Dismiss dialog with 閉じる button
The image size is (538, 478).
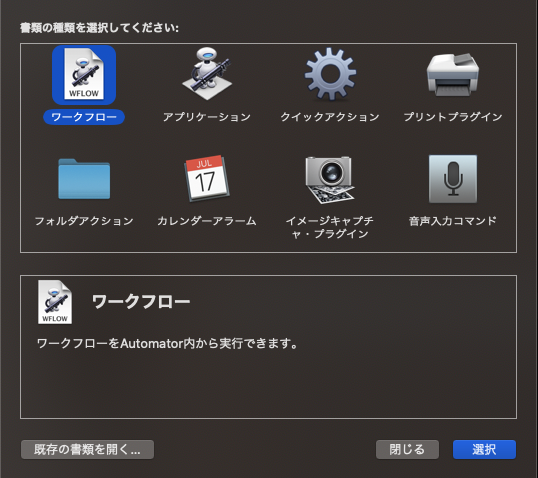tap(407, 450)
